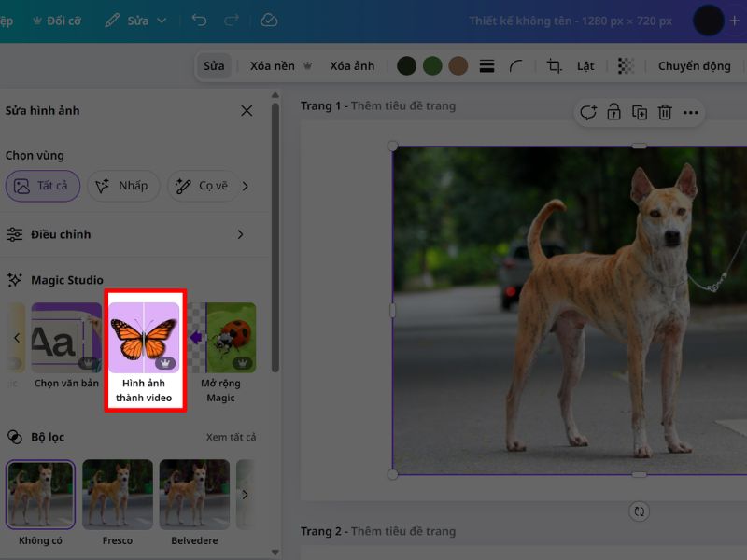Select the brown color swatch
Viewport: 747px width, 560px height.
[458, 66]
